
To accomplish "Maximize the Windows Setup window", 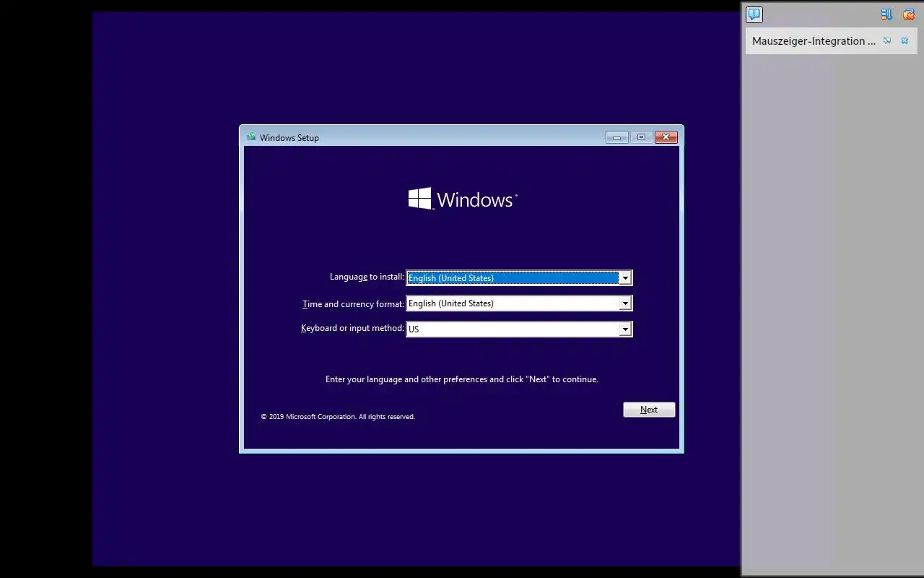I will click(x=641, y=137).
